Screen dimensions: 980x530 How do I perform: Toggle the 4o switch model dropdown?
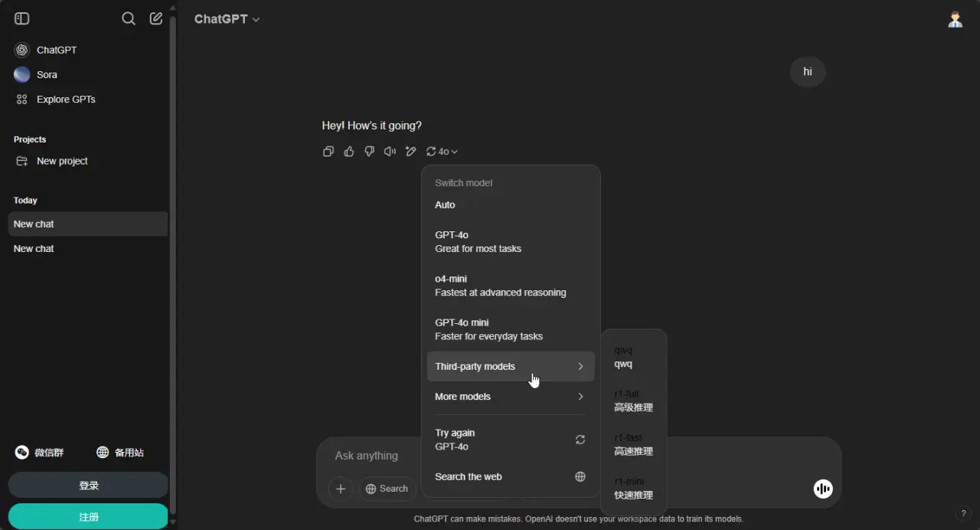[442, 152]
